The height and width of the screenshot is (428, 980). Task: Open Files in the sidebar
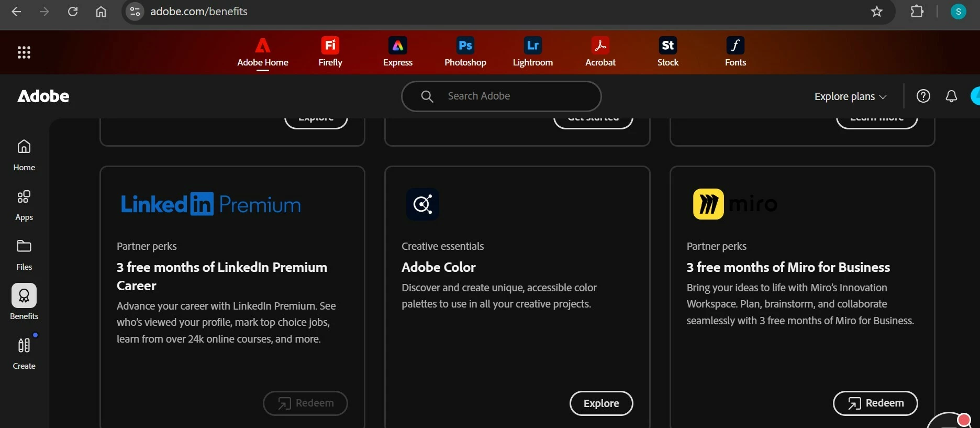24,255
